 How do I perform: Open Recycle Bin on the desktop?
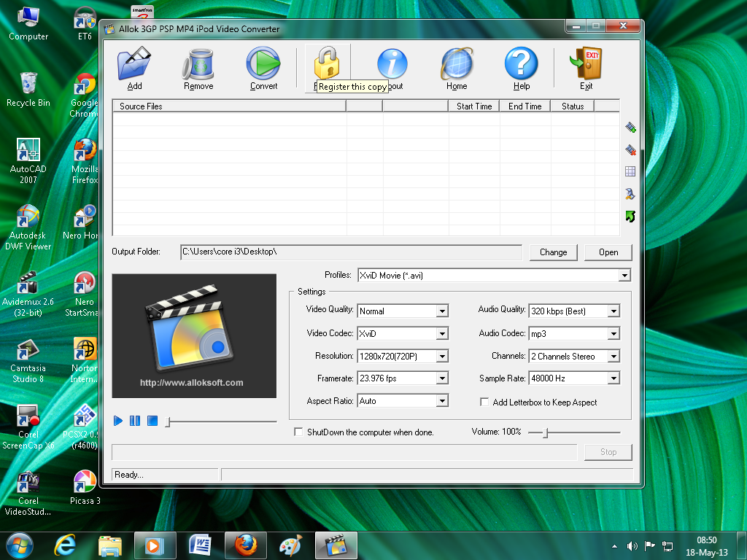(x=28, y=90)
